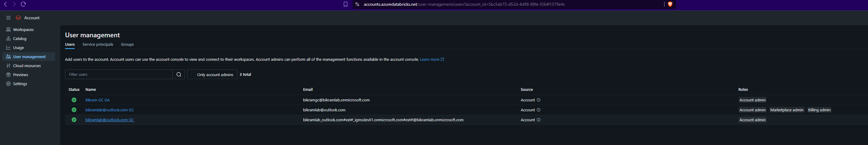Switch to the Service principals tab
Image resolution: width=868 pixels, height=145 pixels.
pos(98,45)
